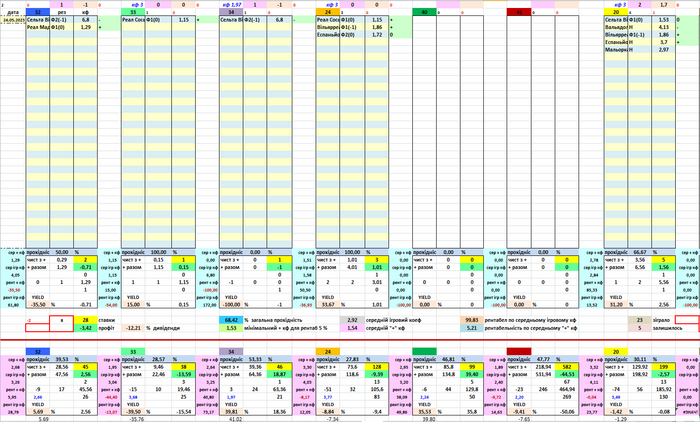Image resolution: width=700 pixels, height=422 pixels.
Task: Click the 'дивіденди' label
Action: [x=166, y=328]
